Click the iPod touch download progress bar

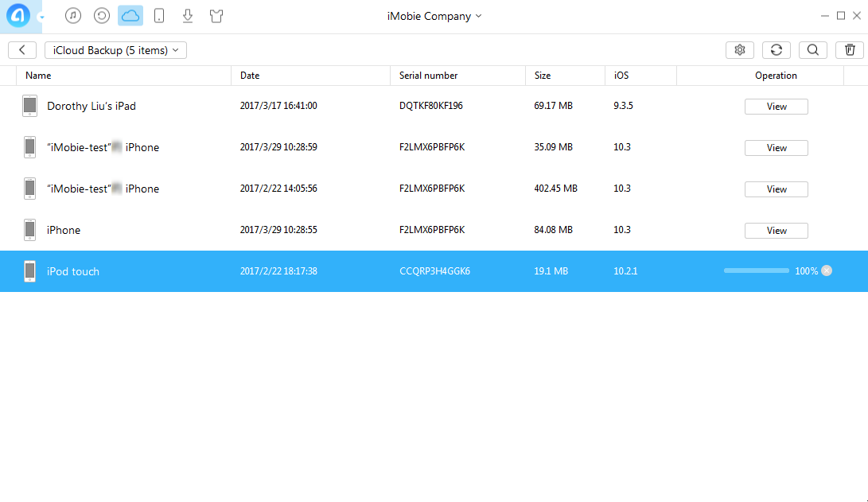tap(756, 270)
